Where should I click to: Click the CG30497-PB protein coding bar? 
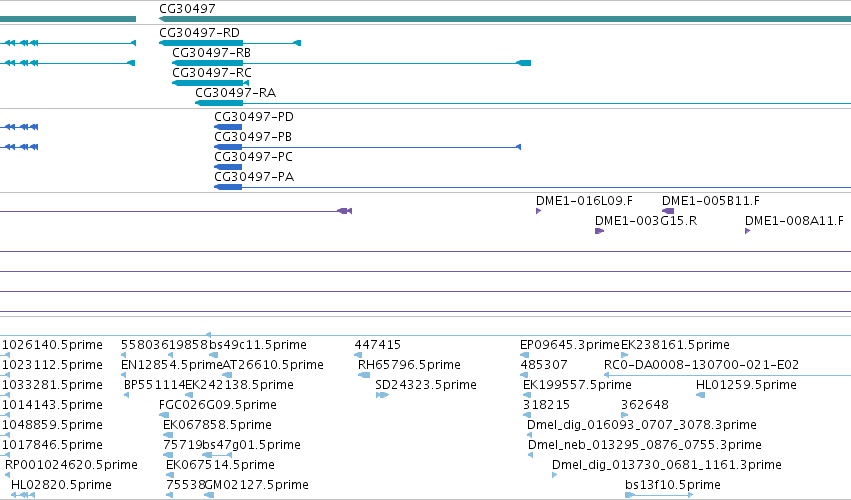point(228,147)
